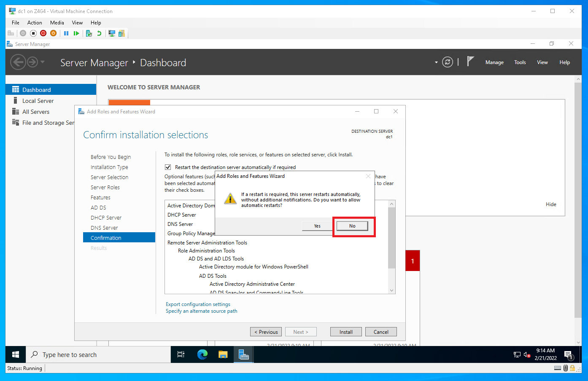Screen dimensions: 588x381
Task: Open Server Manager's Help menu
Action: [x=565, y=62]
